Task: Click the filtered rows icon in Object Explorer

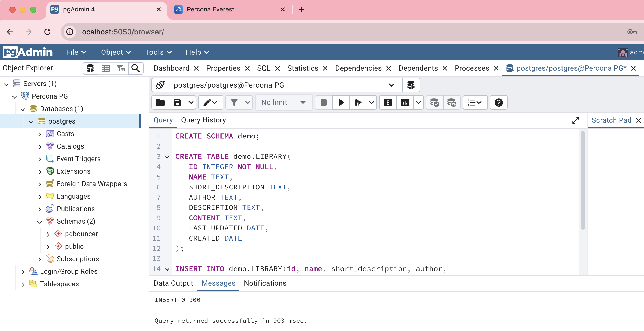Action: tap(121, 68)
